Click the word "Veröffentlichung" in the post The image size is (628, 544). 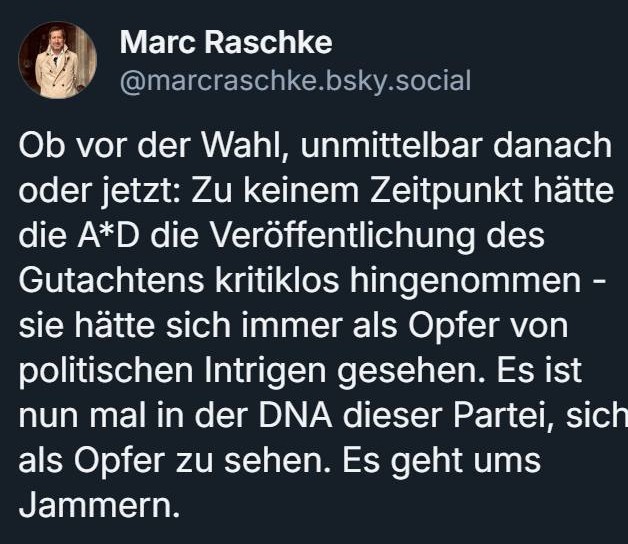[331, 238]
